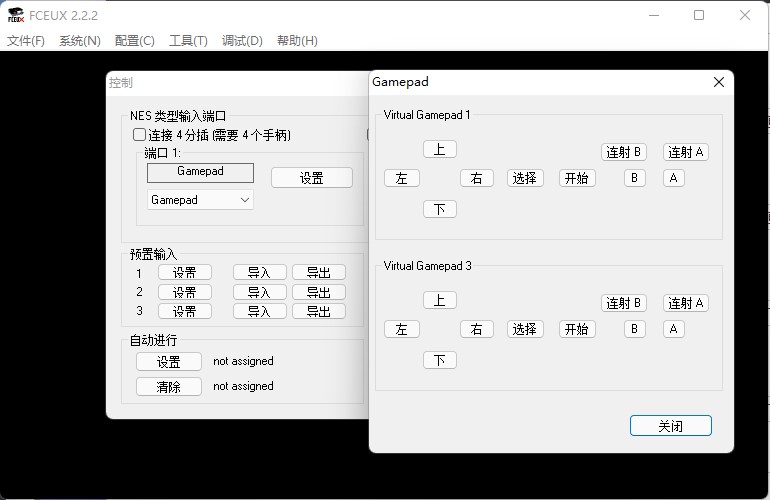Open the 系统(N) menu

pos(80,41)
